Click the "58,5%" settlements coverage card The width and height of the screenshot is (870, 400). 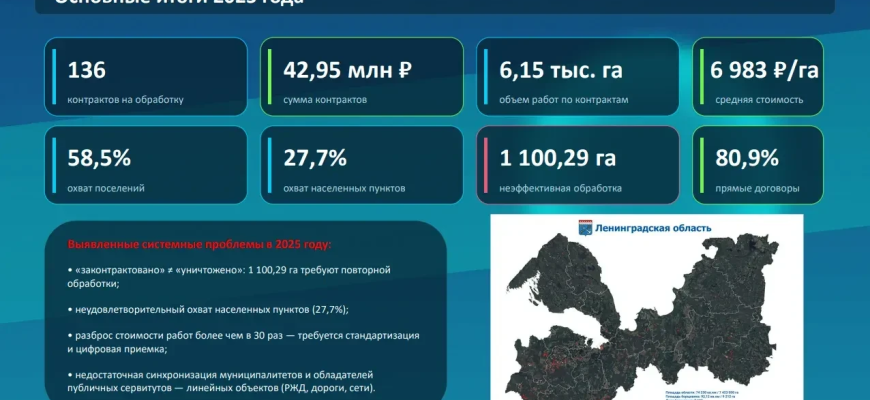pos(146,164)
